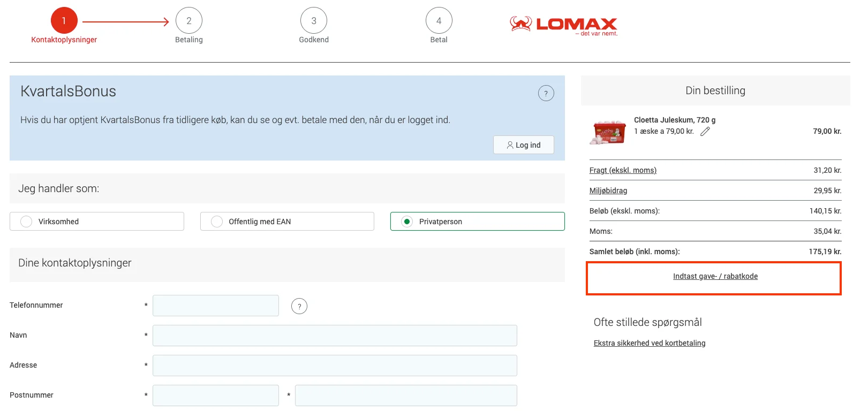Click the Beløb (ekskl. moms) amount 140,15 kr.
The height and width of the screenshot is (411, 868).
(x=825, y=211)
